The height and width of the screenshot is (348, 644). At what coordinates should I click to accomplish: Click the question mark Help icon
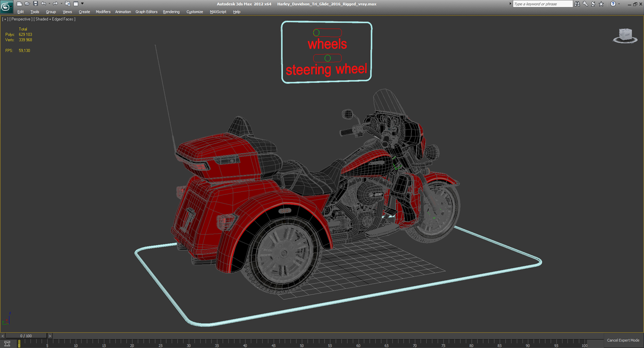[x=613, y=4]
